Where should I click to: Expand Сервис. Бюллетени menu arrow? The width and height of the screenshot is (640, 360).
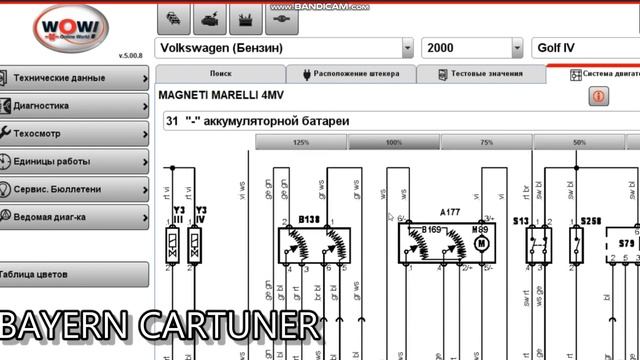point(145,189)
